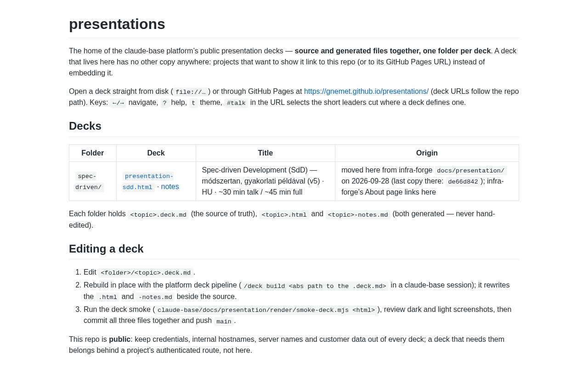
Task: Click the file://… code snippet
Action: [x=191, y=92]
